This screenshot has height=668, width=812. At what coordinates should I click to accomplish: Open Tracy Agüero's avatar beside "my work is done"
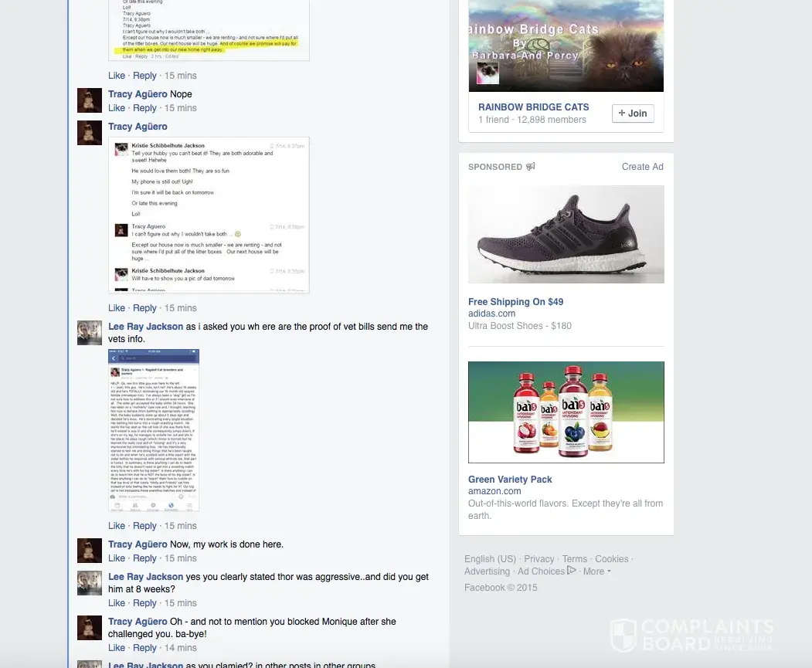(x=90, y=551)
